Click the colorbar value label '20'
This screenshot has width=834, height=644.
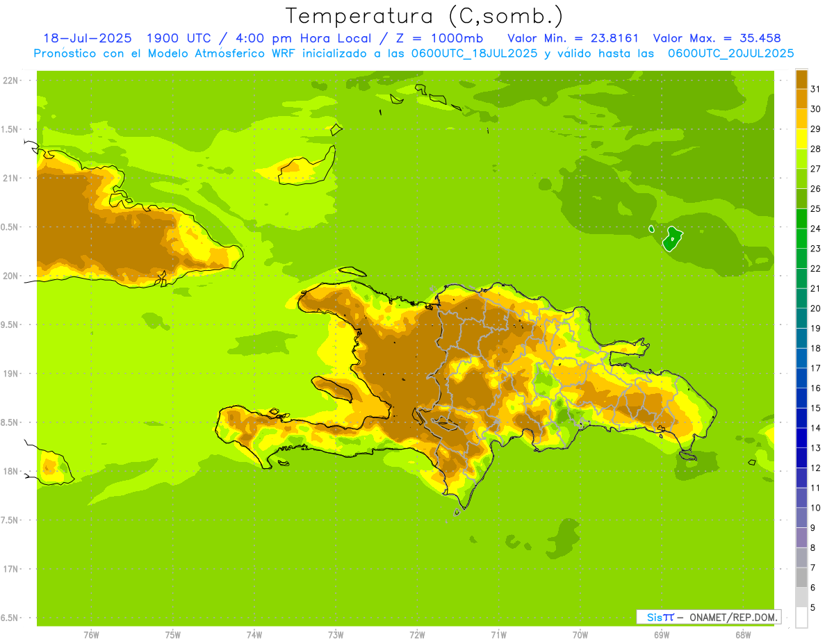pyautogui.click(x=815, y=308)
